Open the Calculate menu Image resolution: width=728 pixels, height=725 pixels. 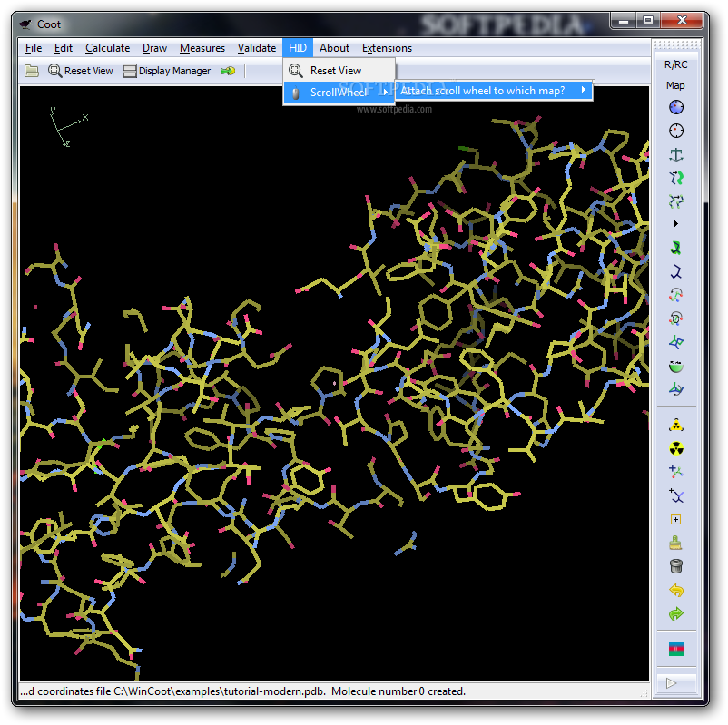pyautogui.click(x=108, y=48)
